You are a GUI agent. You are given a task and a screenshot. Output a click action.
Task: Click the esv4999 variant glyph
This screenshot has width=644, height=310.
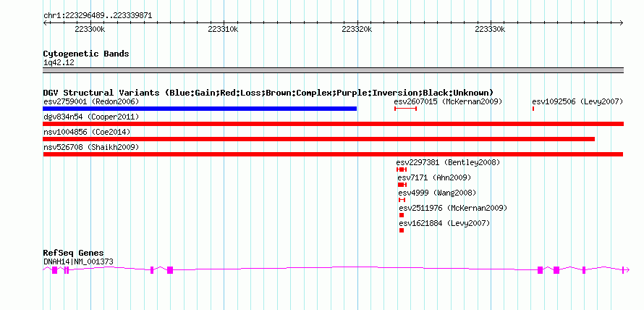(402, 200)
